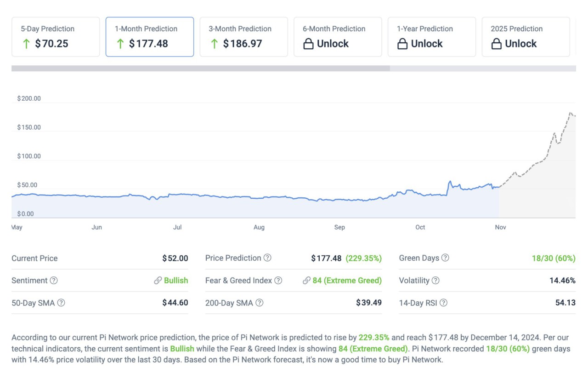Image resolution: width=588 pixels, height=368 pixels.
Task: Open the Sentiment help tooltip icon
Action: (x=54, y=281)
